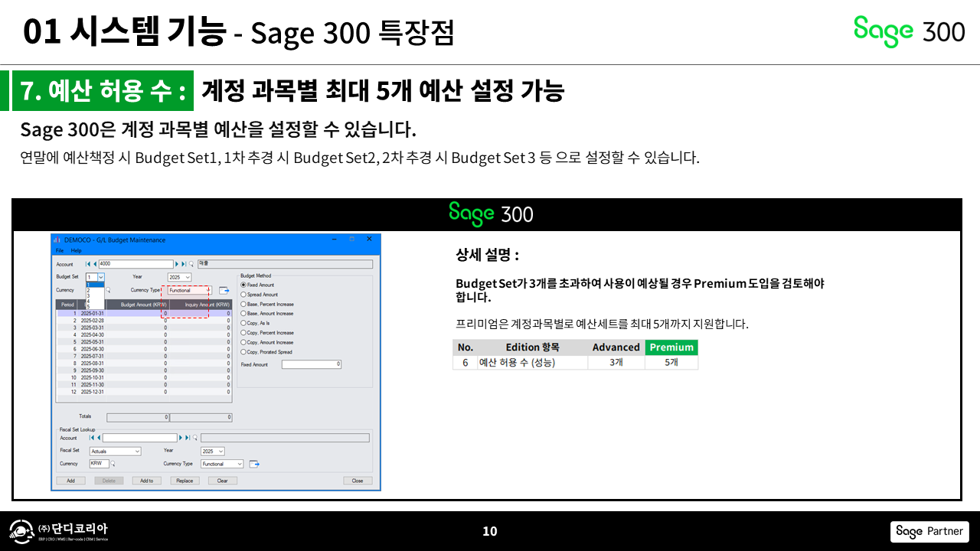Click the 5개 cell under Premium
This screenshot has width=980, height=551.
coord(671,363)
